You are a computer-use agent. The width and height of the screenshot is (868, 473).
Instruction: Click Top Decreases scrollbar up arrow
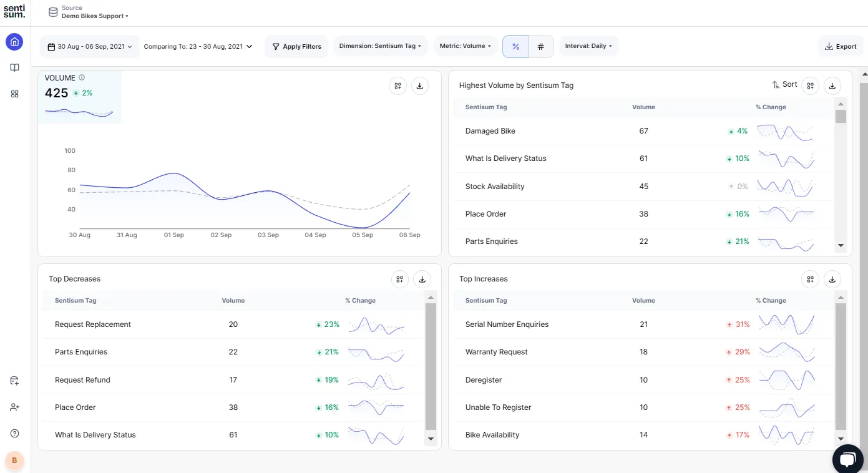point(430,298)
